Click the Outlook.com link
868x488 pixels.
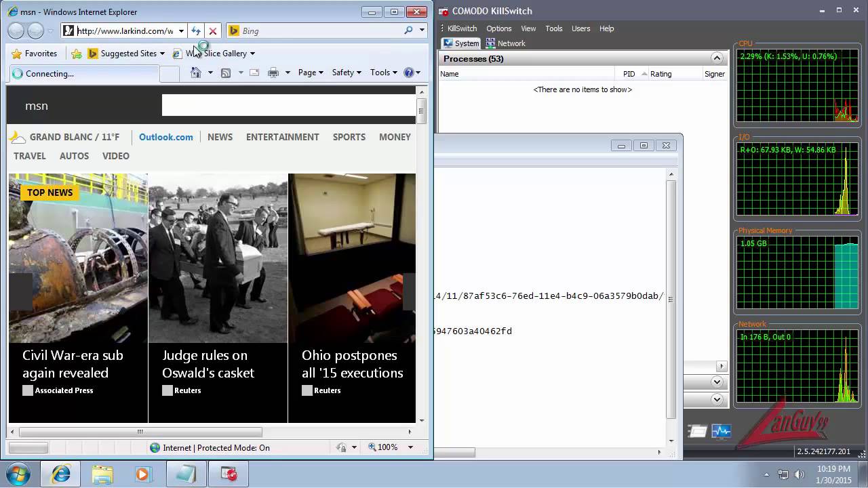[166, 137]
